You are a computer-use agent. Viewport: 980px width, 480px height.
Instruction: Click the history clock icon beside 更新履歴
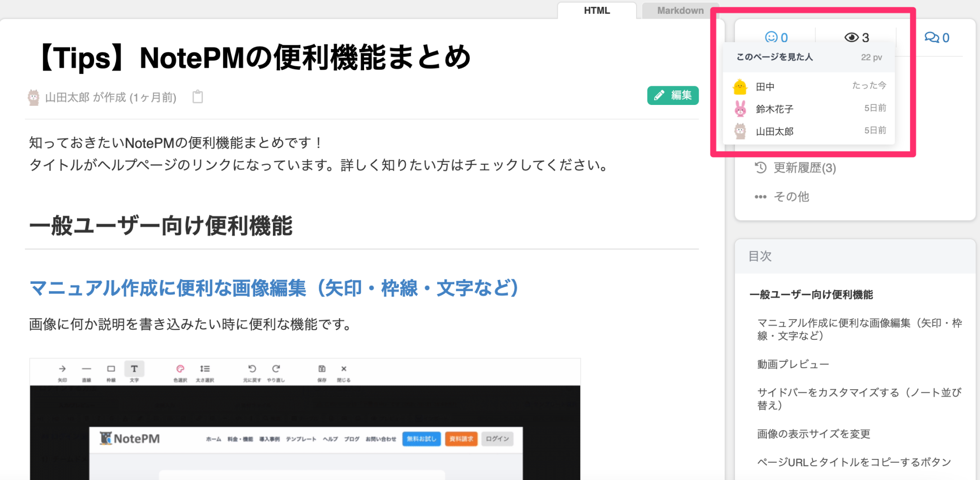[x=760, y=168]
